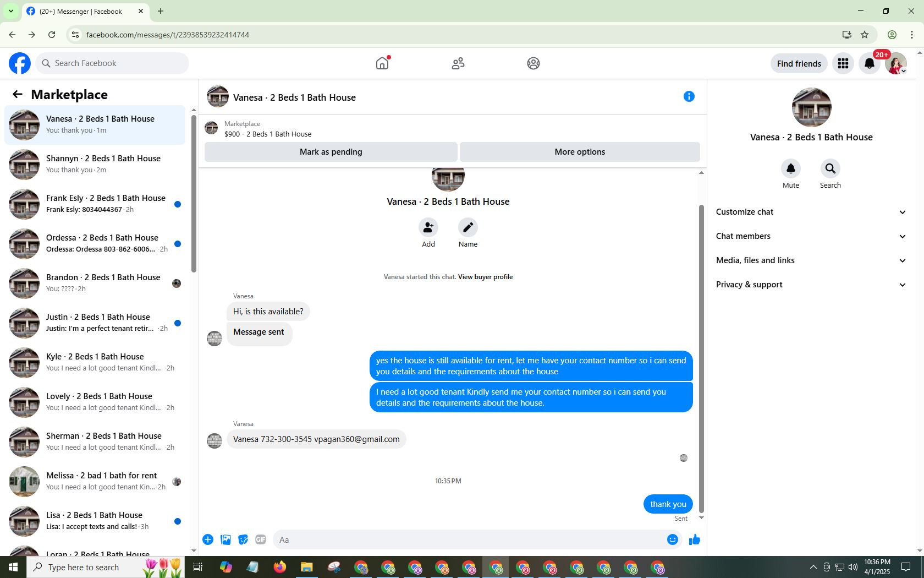The width and height of the screenshot is (924, 578).
Task: Close the Messenger browser tab
Action: (141, 11)
